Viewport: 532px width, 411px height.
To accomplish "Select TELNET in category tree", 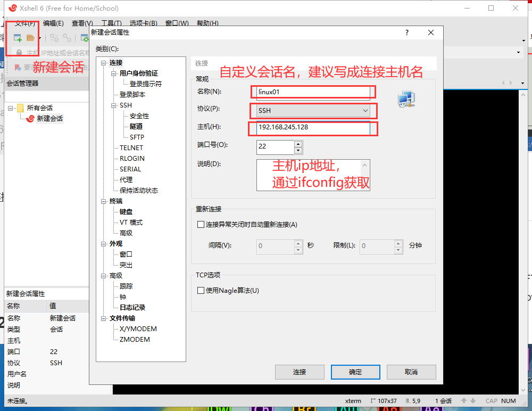I will click(x=131, y=148).
